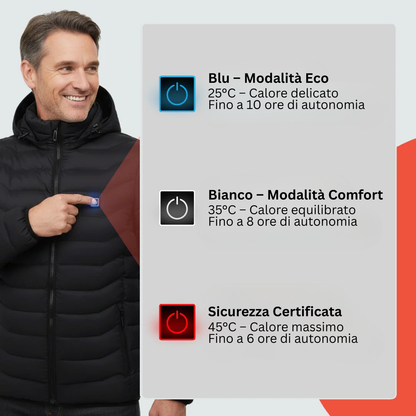Image resolution: width=416 pixels, height=416 pixels.
Task: Click '25°C – Calore delicato' text
Action: coord(273,93)
